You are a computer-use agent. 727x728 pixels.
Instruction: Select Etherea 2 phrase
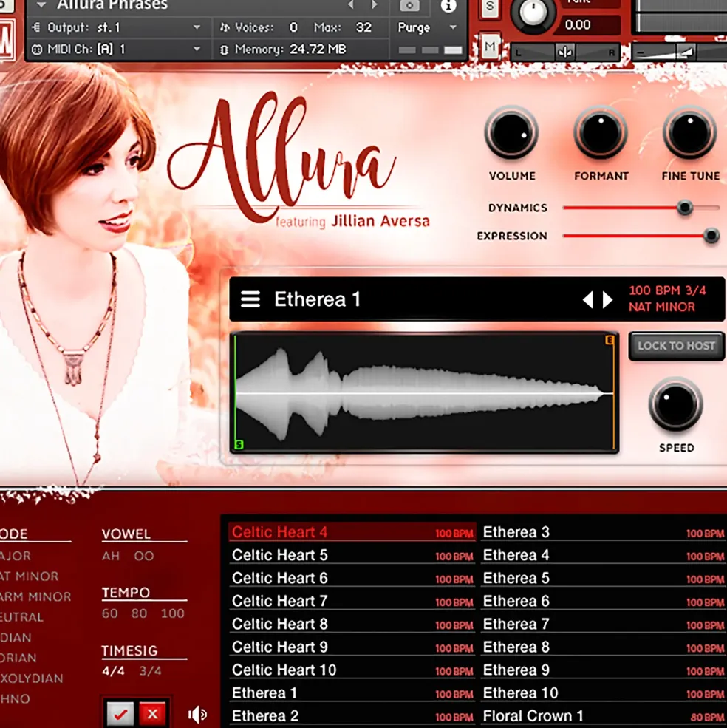[x=352, y=716]
